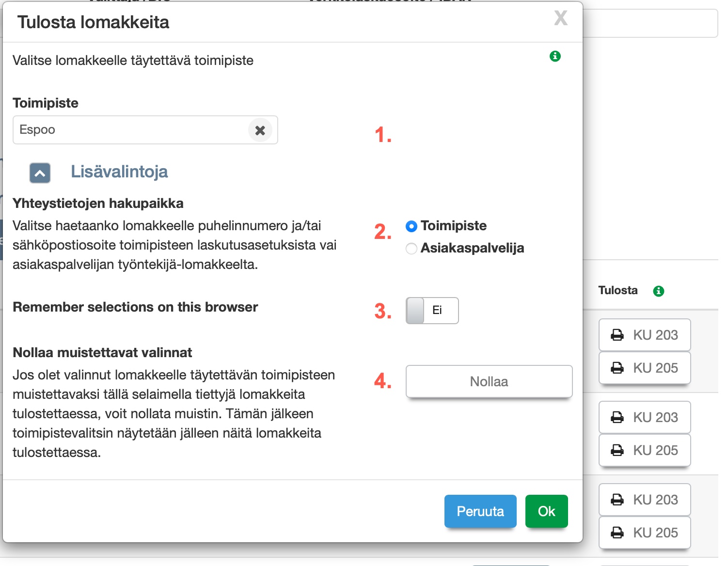Clear the Espoo toimipiste selection
728x566 pixels.
pos(260,130)
